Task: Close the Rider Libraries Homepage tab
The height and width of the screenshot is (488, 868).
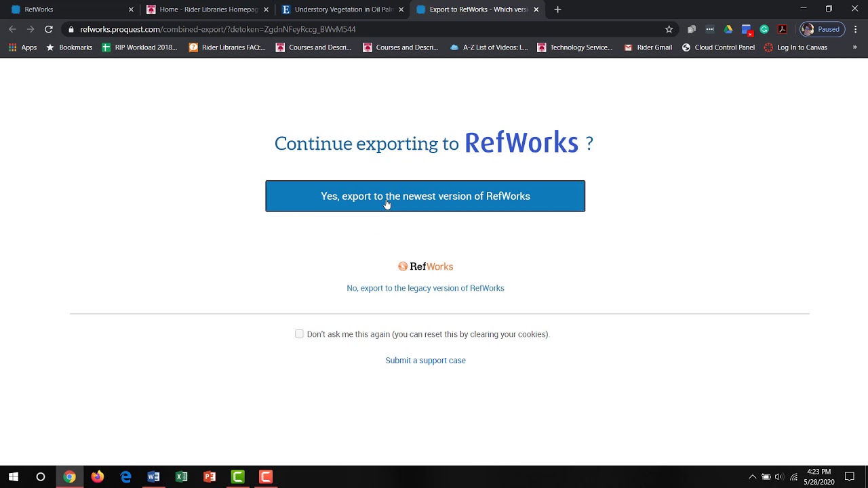Action: tap(266, 9)
